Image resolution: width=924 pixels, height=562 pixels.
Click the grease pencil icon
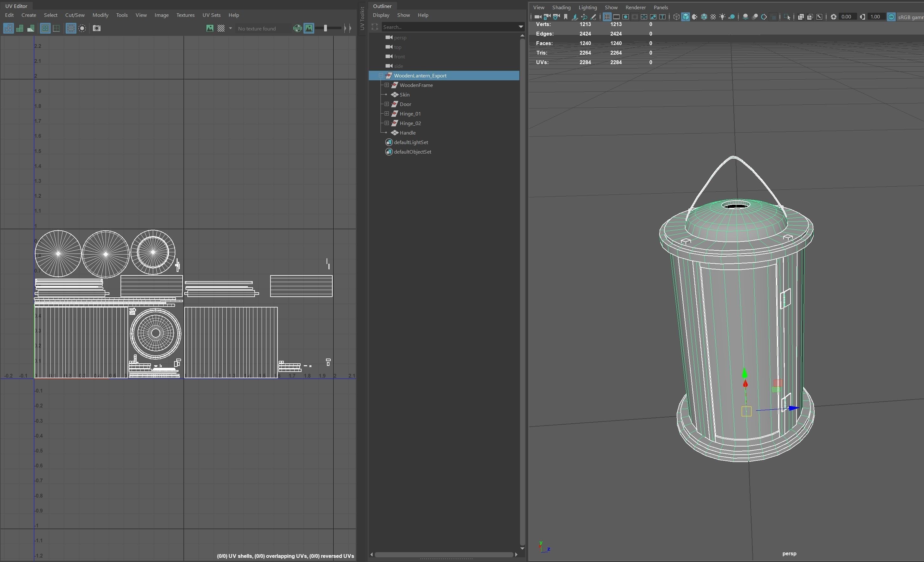[x=593, y=17]
